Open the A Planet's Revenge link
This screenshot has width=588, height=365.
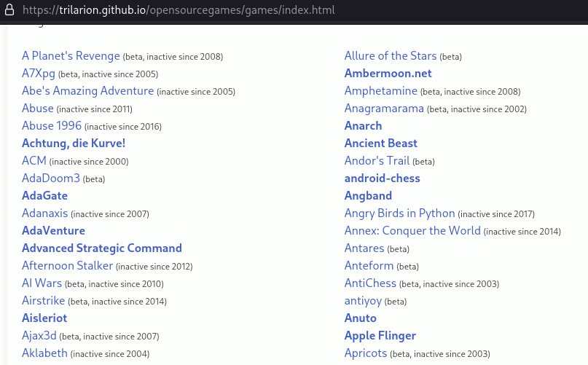71,56
